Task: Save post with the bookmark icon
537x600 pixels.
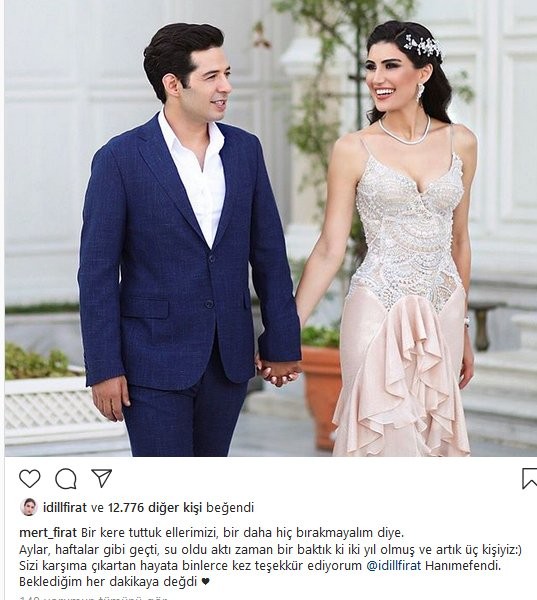Action: tap(530, 478)
